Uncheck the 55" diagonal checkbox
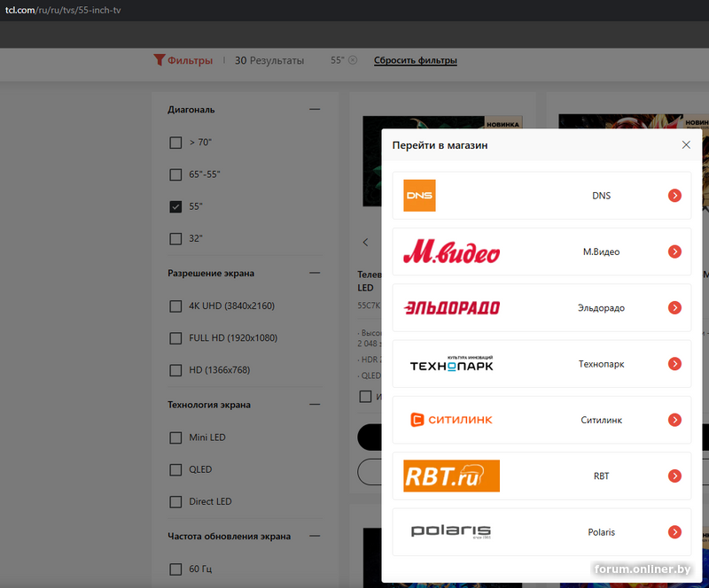The width and height of the screenshot is (709, 588). pyautogui.click(x=175, y=207)
